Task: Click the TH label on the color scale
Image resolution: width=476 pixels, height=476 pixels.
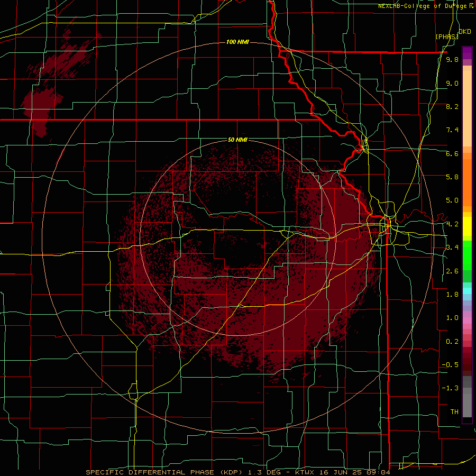Action: coord(454,411)
